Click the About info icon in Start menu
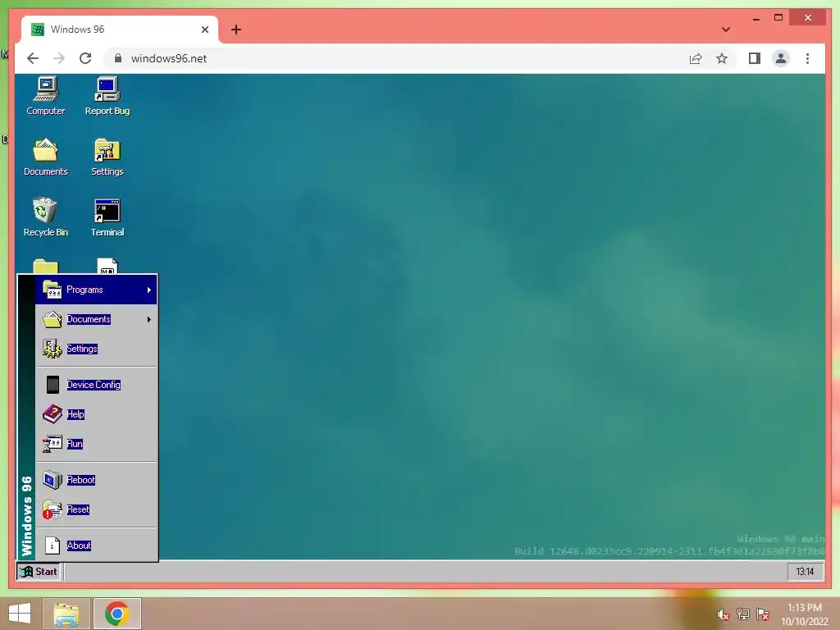Viewport: 840px width, 630px height. tap(52, 546)
